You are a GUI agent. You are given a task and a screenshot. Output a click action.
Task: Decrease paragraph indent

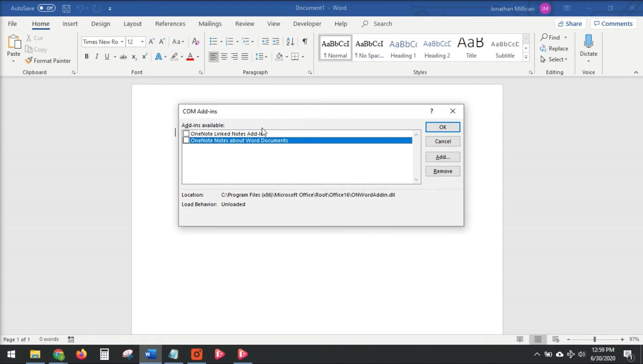[x=265, y=41]
